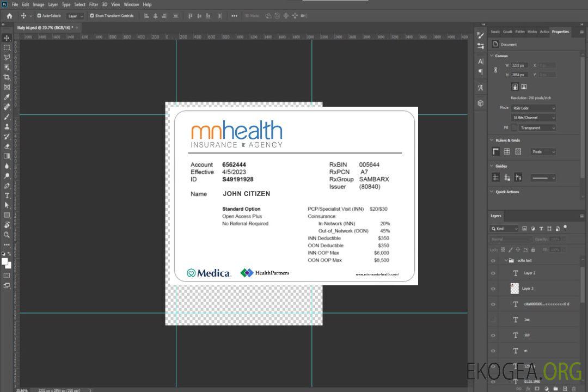Hide the 'edite text' group with eye icon

493,261
